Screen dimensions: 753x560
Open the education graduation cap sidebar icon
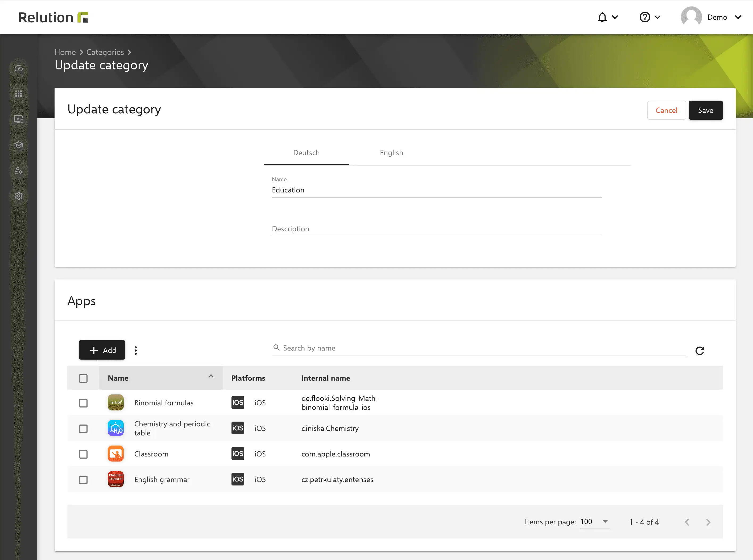click(19, 145)
